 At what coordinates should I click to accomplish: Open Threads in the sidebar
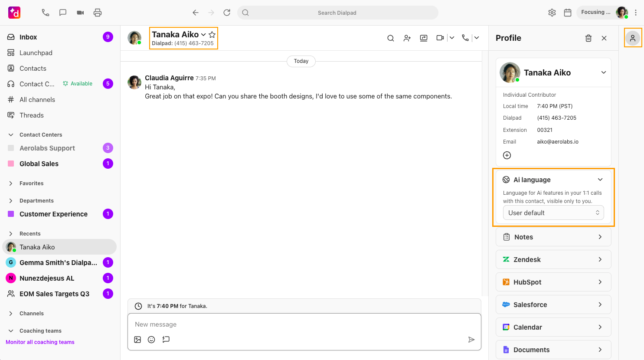point(60,115)
